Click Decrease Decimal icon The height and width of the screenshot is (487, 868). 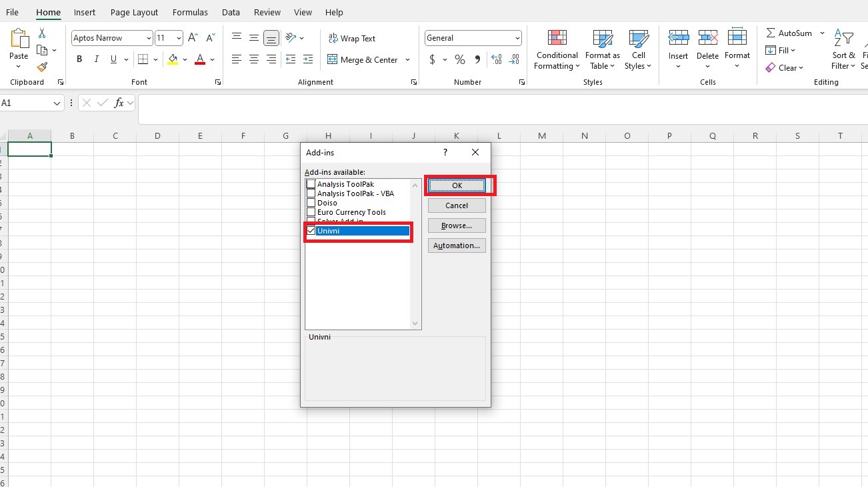[x=514, y=59]
